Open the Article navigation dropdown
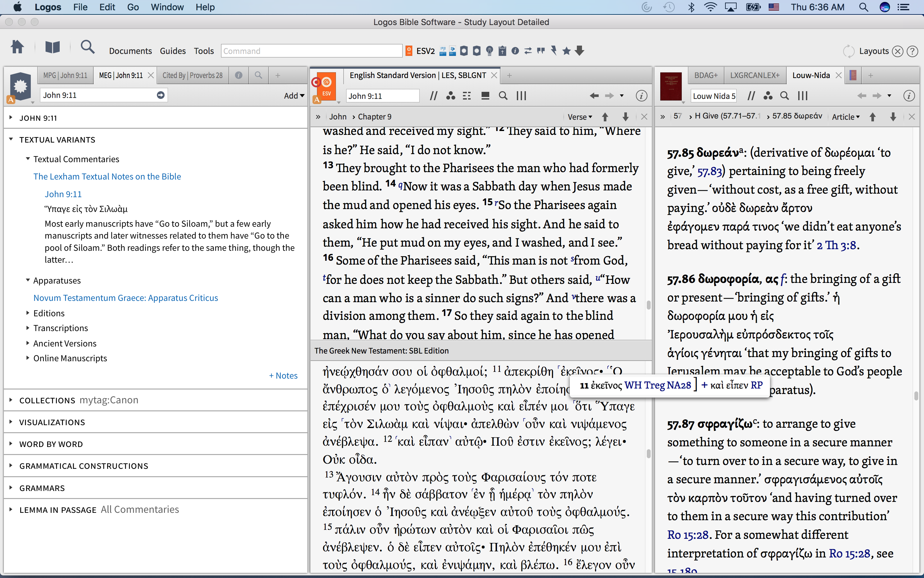Image resolution: width=924 pixels, height=578 pixels. coord(845,117)
